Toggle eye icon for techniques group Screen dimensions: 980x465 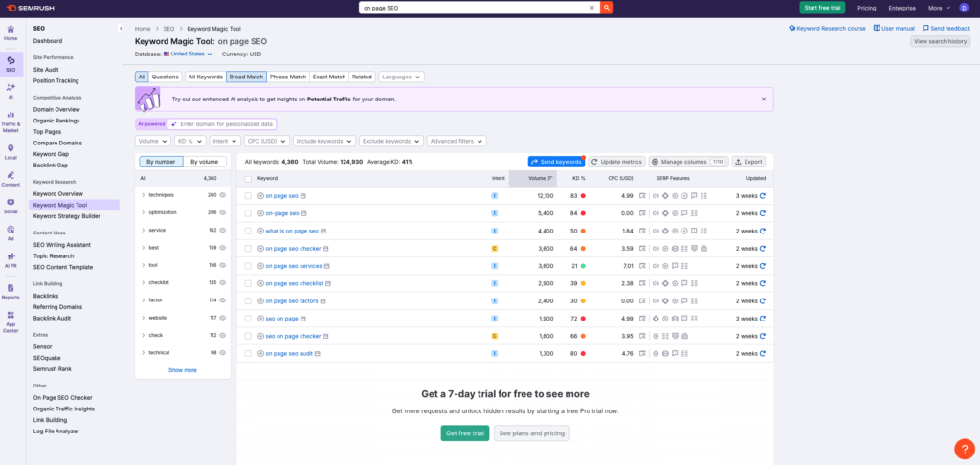222,195
